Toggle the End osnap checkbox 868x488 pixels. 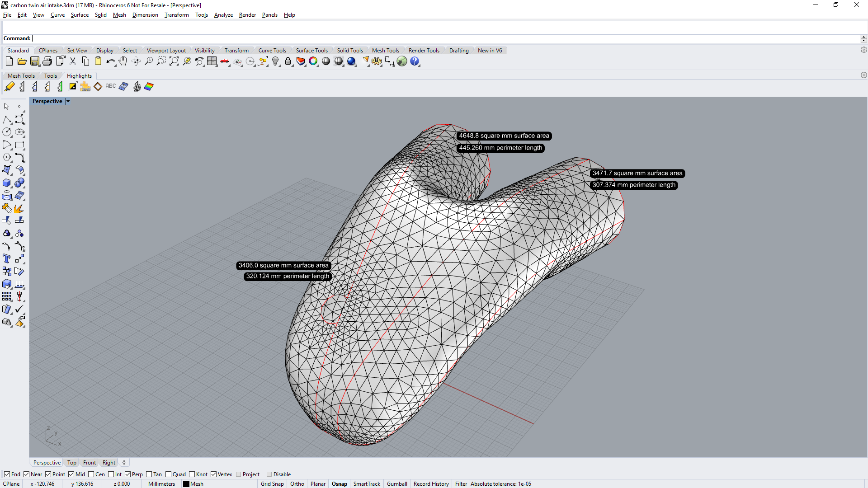coord(7,474)
